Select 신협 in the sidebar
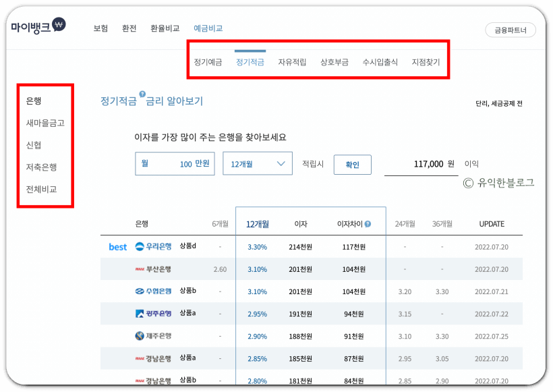Screen dimensions: 553x392 click(34, 145)
